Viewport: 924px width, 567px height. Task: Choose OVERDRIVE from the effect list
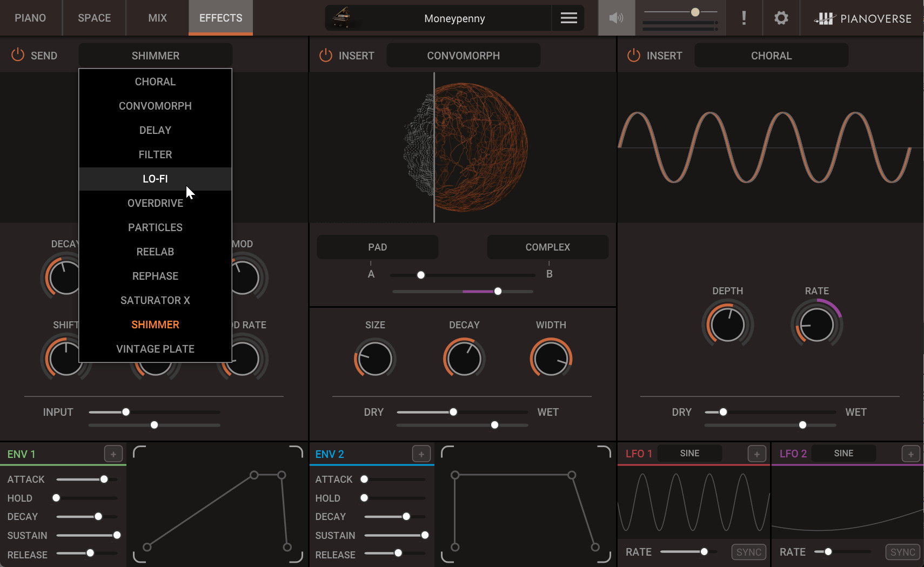pos(155,203)
